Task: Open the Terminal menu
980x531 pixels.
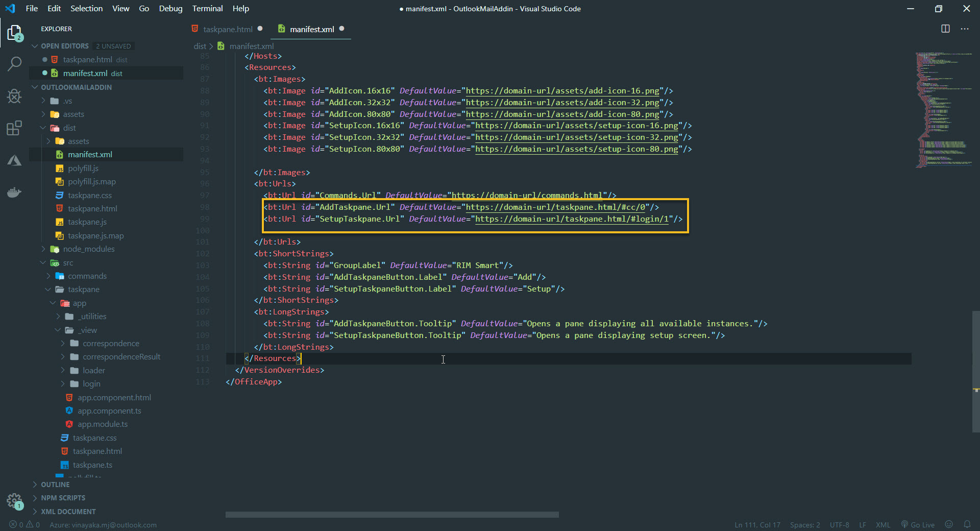Action: coord(207,8)
